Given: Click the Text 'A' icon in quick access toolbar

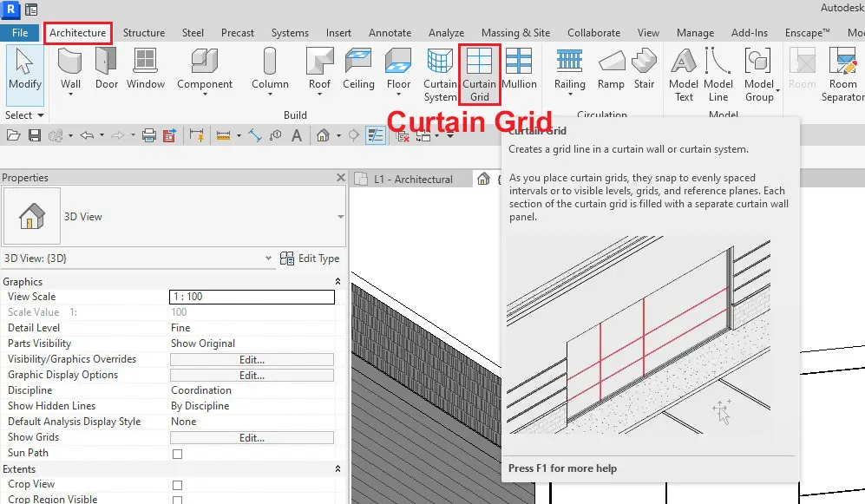Looking at the screenshot, I should coord(297,135).
